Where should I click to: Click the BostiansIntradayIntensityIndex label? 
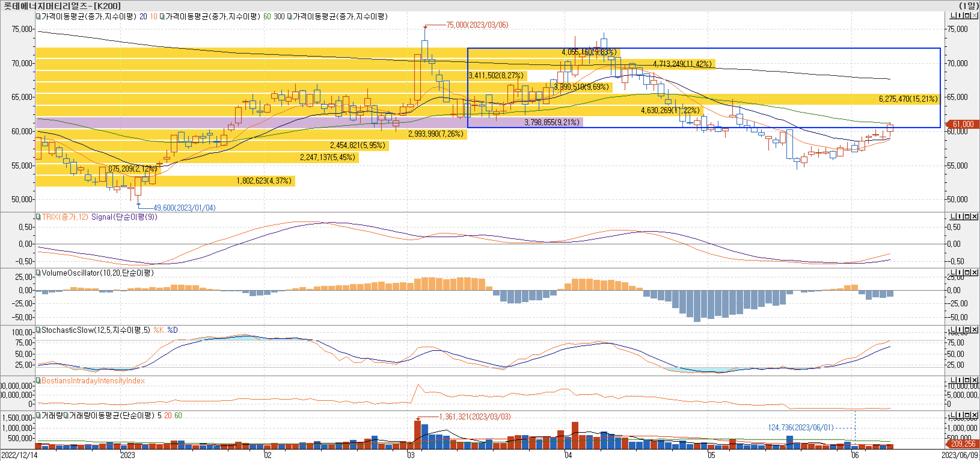[93, 381]
